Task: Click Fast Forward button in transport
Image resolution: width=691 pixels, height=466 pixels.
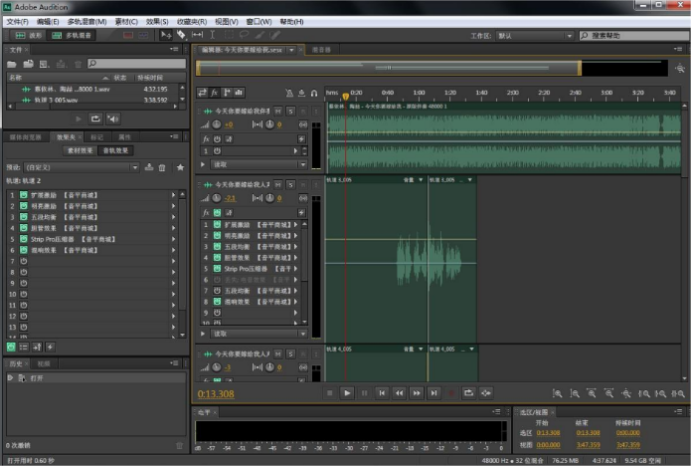Action: [416, 393]
